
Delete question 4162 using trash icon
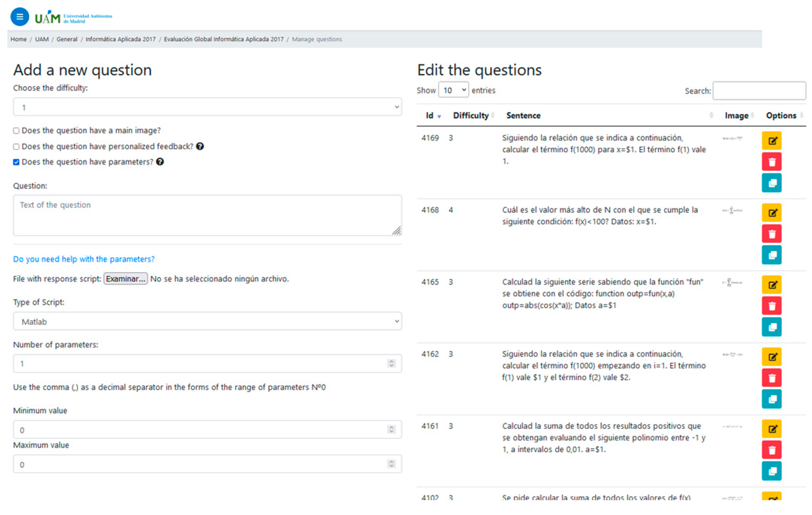pyautogui.click(x=771, y=378)
